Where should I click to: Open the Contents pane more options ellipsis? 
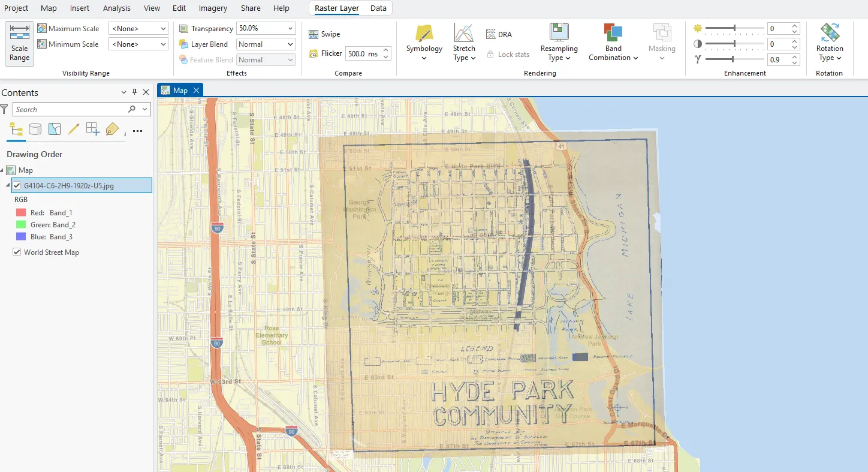(x=137, y=131)
